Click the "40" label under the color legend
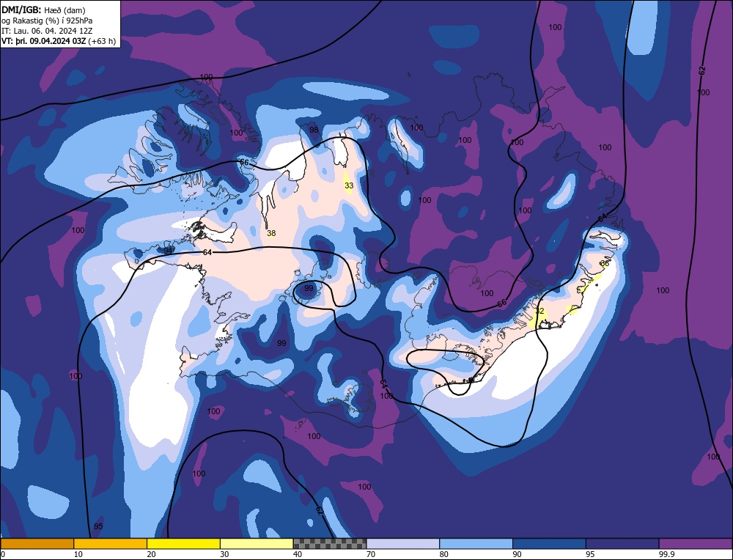733x560 pixels. pyautogui.click(x=298, y=554)
